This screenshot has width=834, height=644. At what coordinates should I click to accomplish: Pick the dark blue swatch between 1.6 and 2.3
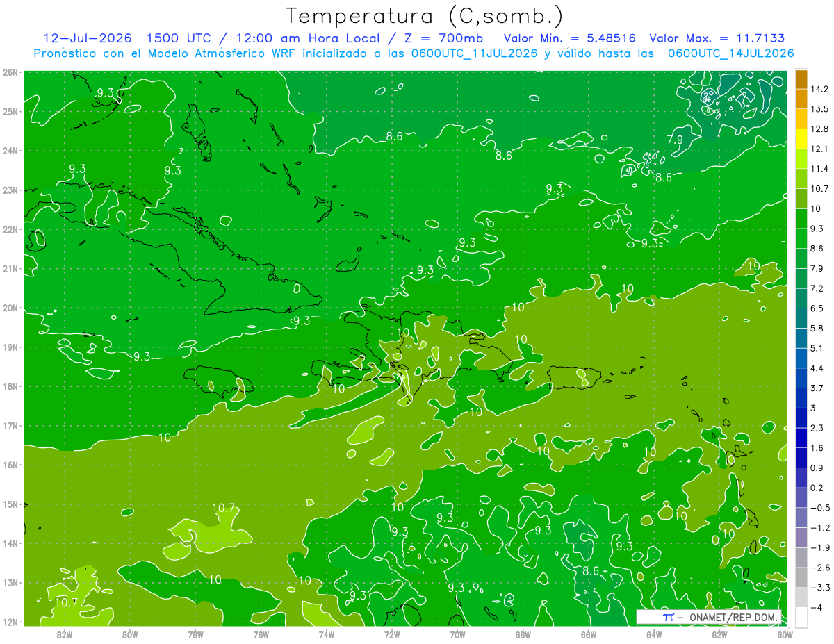[x=801, y=438]
